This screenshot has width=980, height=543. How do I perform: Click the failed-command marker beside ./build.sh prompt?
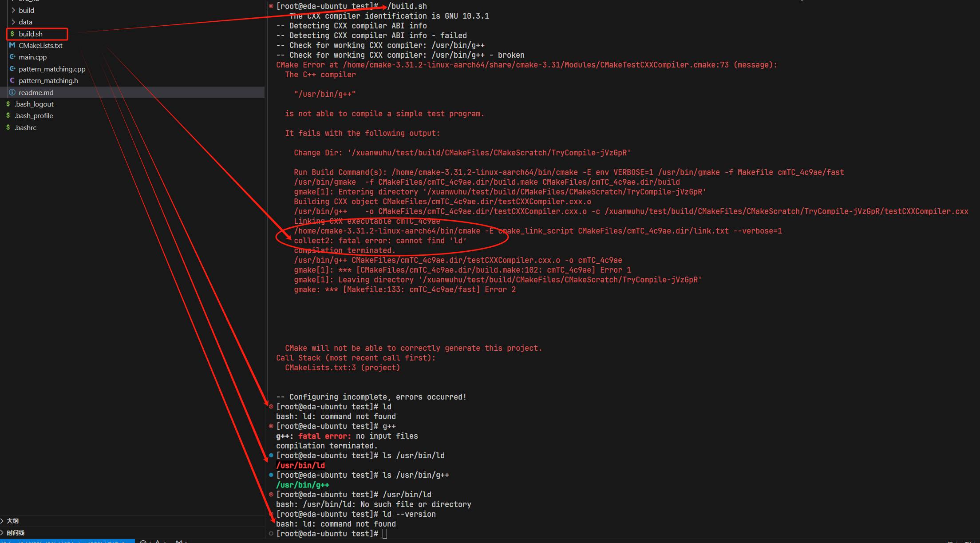click(271, 6)
